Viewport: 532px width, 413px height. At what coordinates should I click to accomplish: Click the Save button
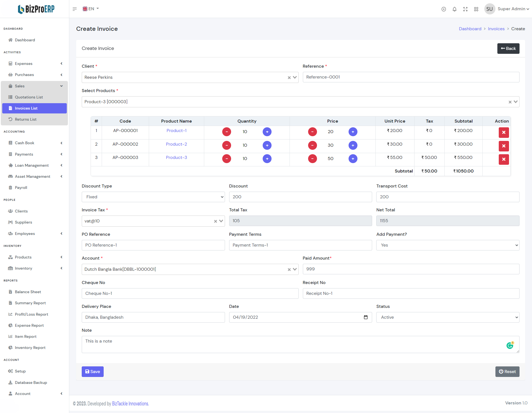(93, 372)
